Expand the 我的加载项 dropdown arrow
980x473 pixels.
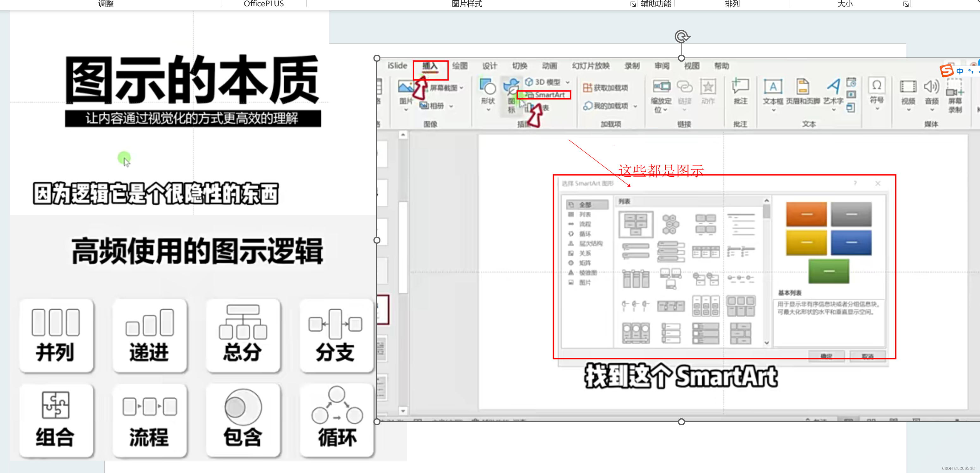point(635,106)
